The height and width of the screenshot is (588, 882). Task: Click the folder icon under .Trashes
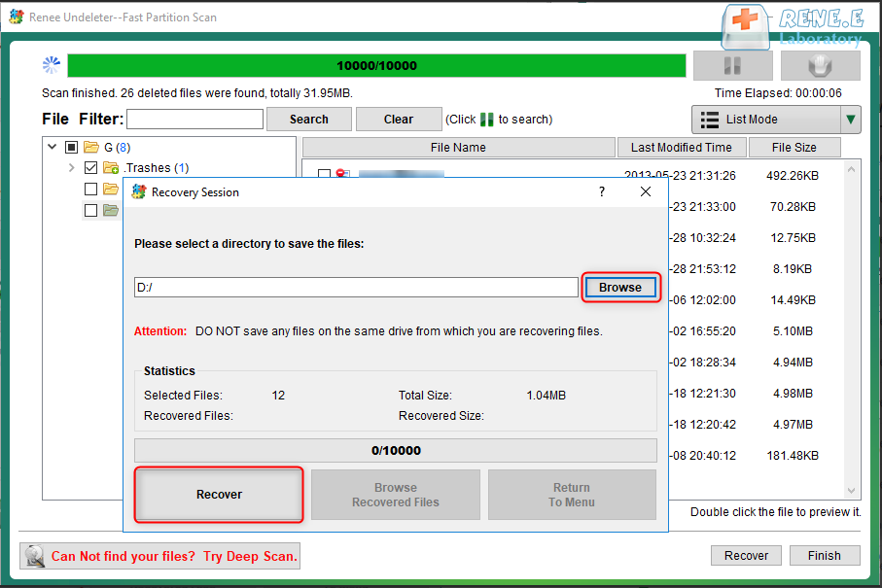(111, 189)
